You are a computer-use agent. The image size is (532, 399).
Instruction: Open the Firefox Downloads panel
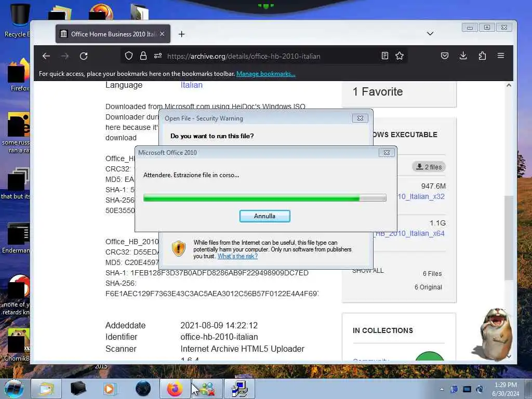[463, 56]
